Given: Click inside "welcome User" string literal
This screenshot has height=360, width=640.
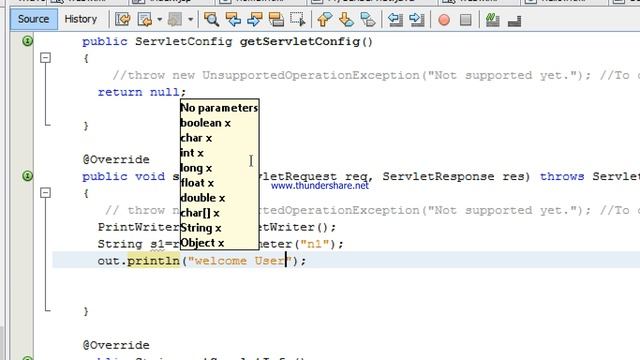Looking at the screenshot, I should [x=240, y=261].
